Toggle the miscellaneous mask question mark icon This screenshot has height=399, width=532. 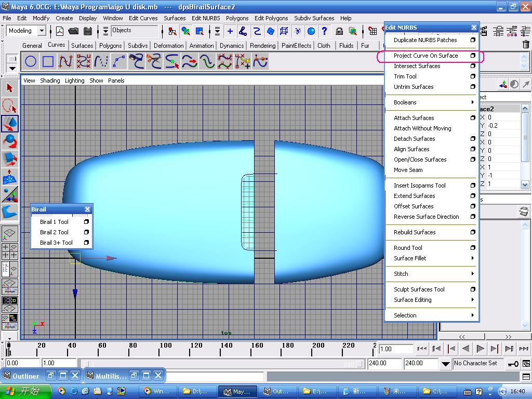pos(325,32)
